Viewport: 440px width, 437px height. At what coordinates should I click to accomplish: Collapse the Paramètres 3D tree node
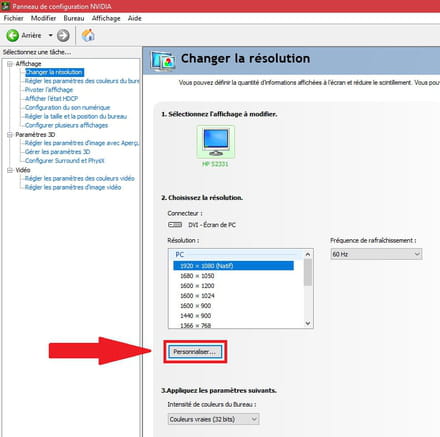point(10,135)
